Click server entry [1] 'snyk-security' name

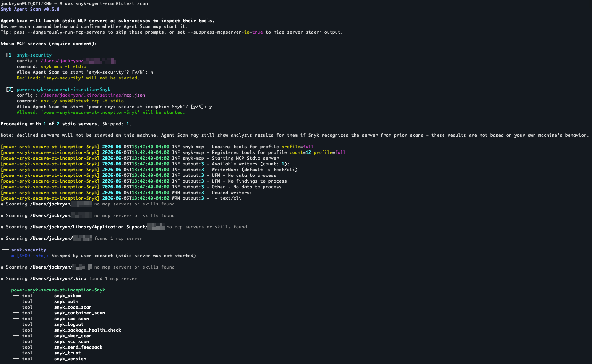(x=34, y=55)
